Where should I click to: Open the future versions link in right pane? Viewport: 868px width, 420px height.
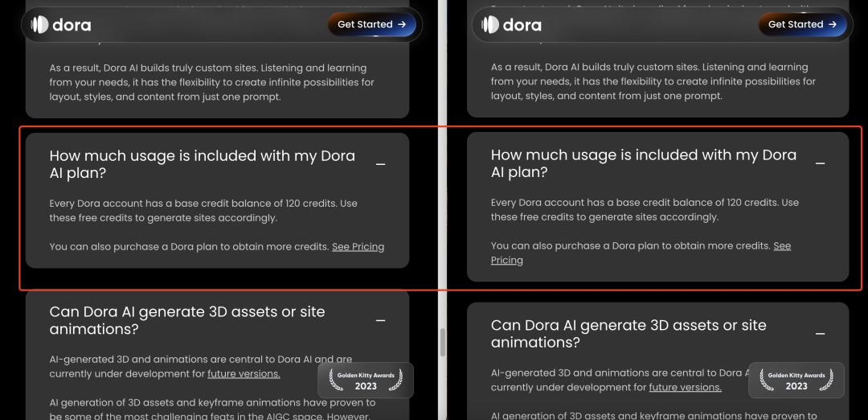(685, 387)
